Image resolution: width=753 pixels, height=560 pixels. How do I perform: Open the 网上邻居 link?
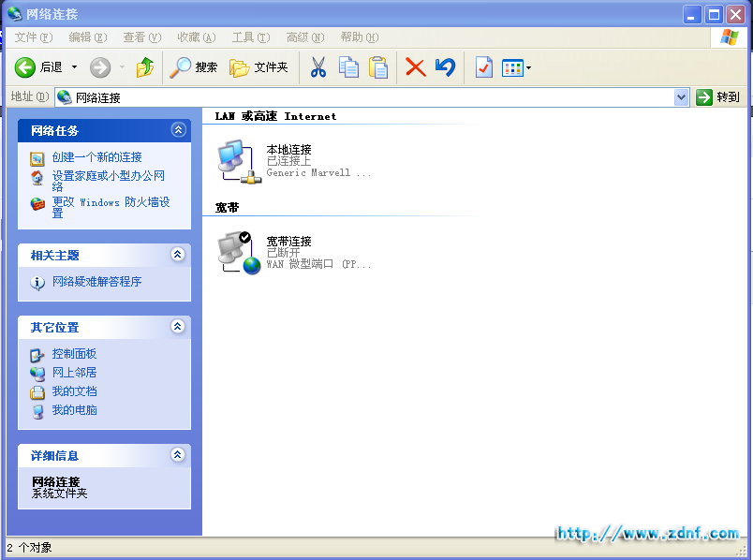pyautogui.click(x=74, y=372)
